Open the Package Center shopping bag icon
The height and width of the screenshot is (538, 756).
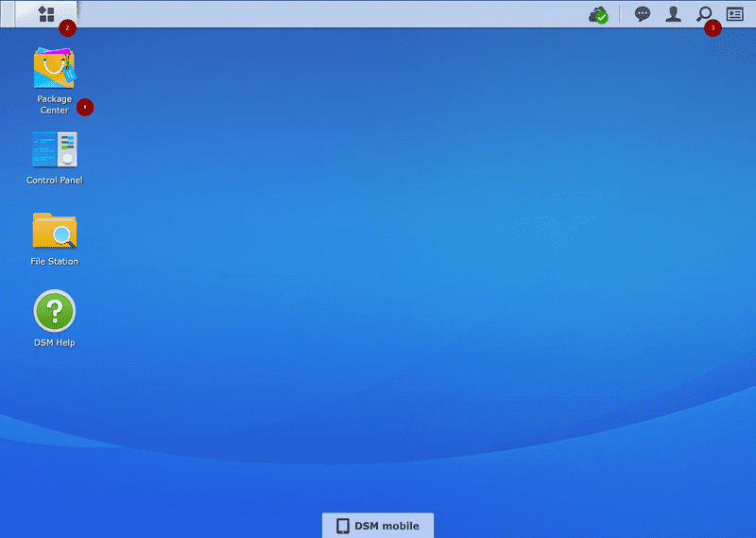tap(54, 68)
